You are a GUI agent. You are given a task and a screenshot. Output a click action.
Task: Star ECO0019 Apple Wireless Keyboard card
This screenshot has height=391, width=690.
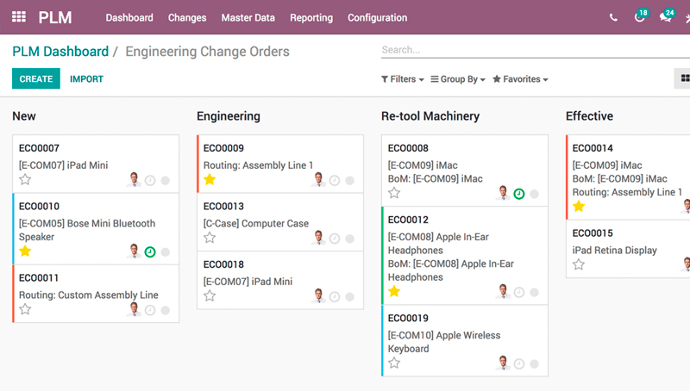click(394, 363)
